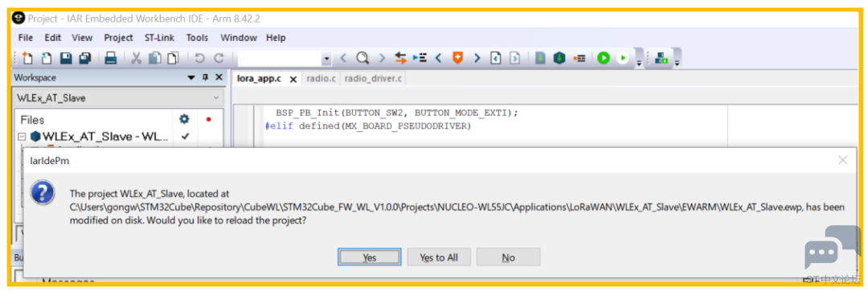Image resolution: width=868 pixels, height=292 pixels.
Task: Click the Find Previous arrow icon
Action: [343, 58]
